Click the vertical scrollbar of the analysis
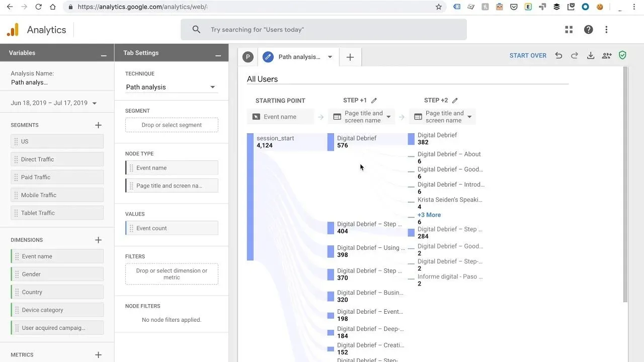Viewport: 644px width, 362px height. click(x=625, y=184)
